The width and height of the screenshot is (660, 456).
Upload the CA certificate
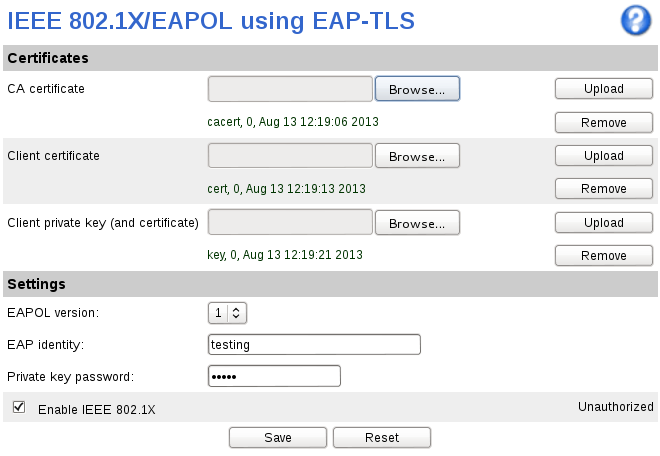pyautogui.click(x=604, y=89)
